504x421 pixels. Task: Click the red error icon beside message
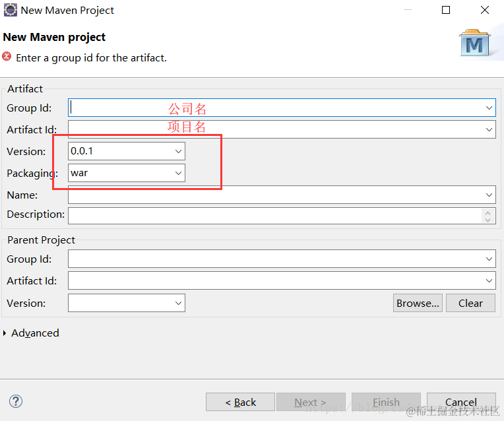tap(7, 57)
